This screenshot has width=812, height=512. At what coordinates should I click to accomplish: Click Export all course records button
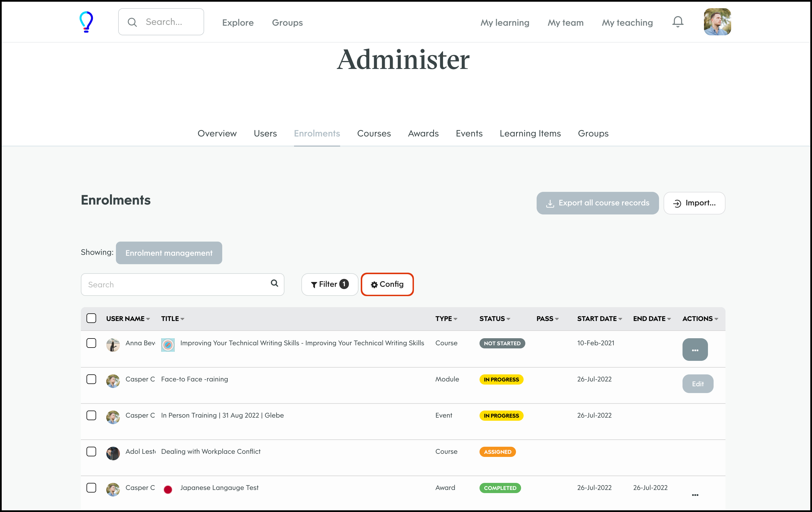pos(597,203)
